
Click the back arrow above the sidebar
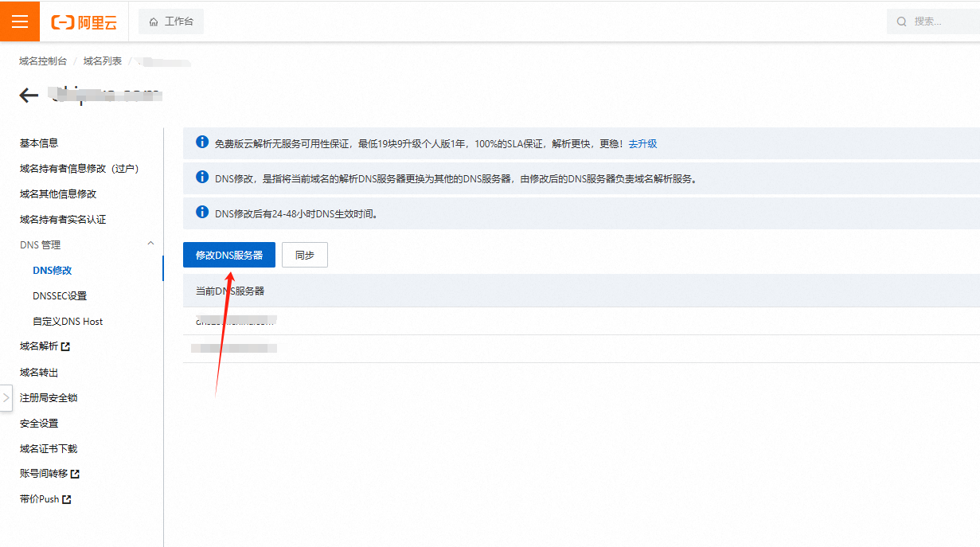[x=28, y=95]
